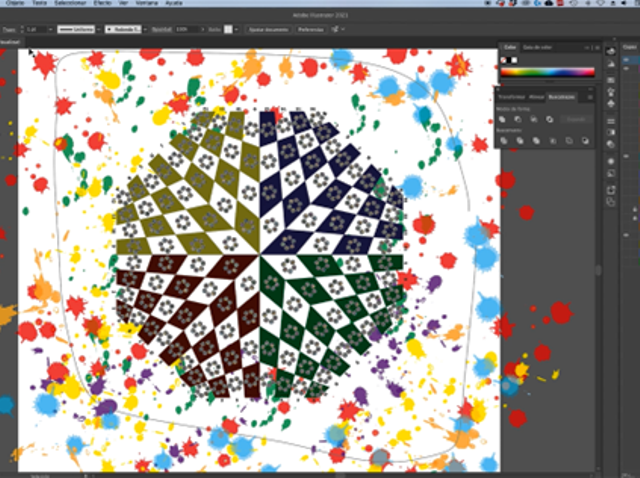Click the Intersect shape mode icon

pyautogui.click(x=534, y=119)
